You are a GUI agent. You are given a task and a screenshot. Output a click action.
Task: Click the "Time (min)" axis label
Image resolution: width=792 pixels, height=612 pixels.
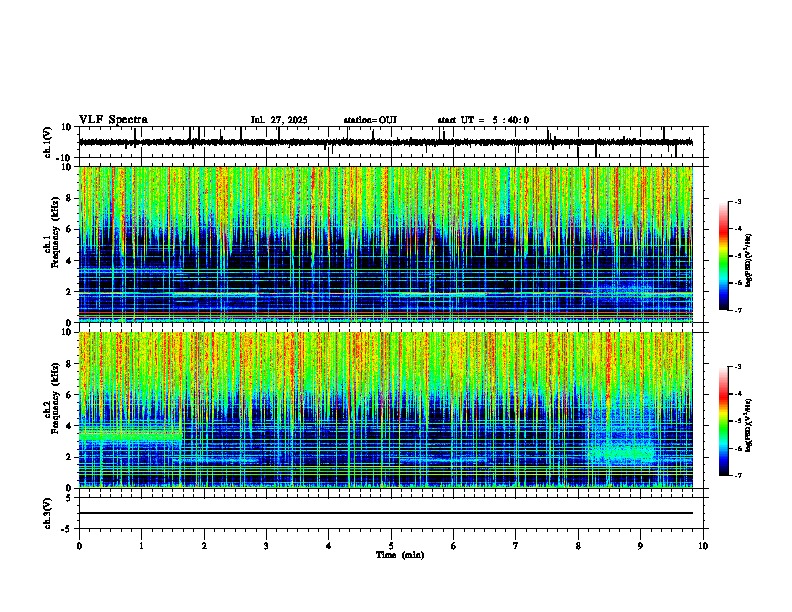point(400,555)
